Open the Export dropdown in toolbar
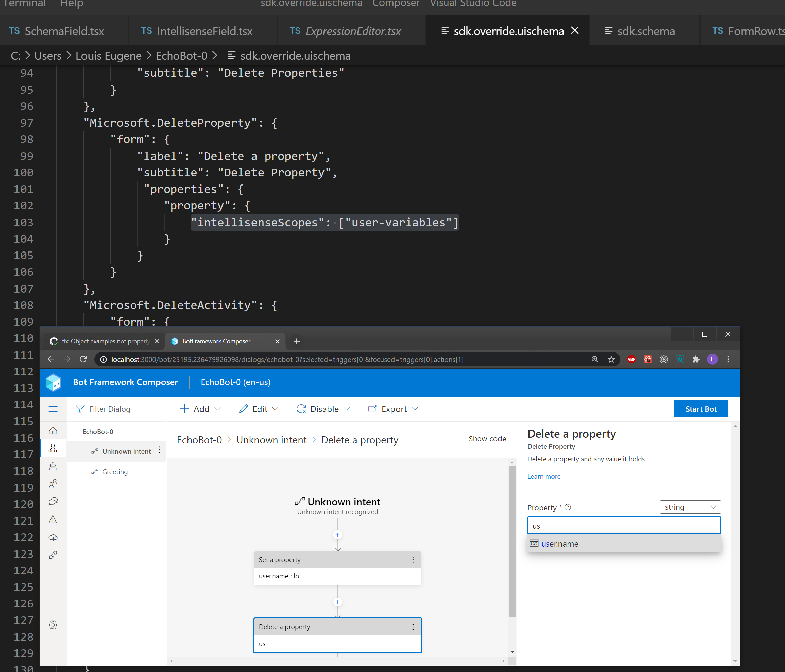 (x=393, y=409)
